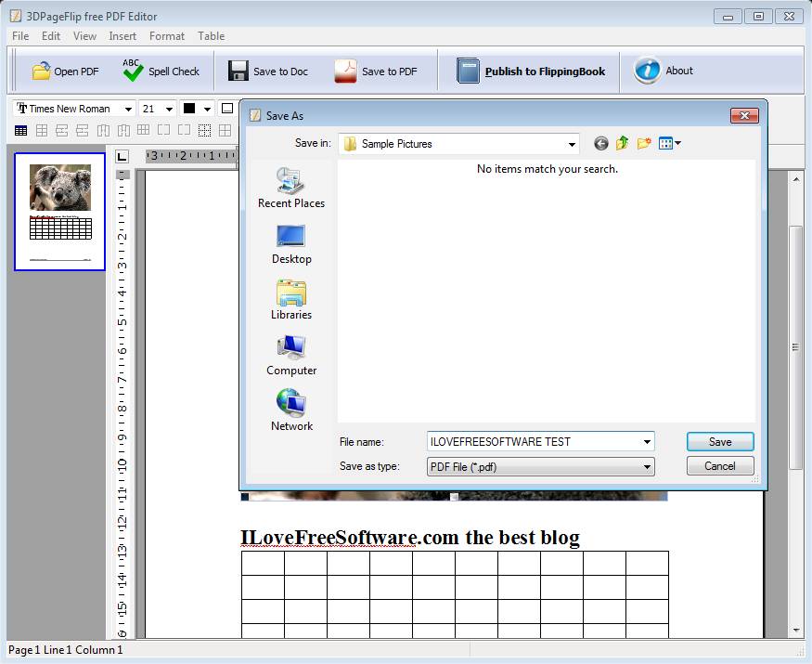Click the scroll down arrow of document
Image resolution: width=812 pixels, height=664 pixels.
coord(796,631)
